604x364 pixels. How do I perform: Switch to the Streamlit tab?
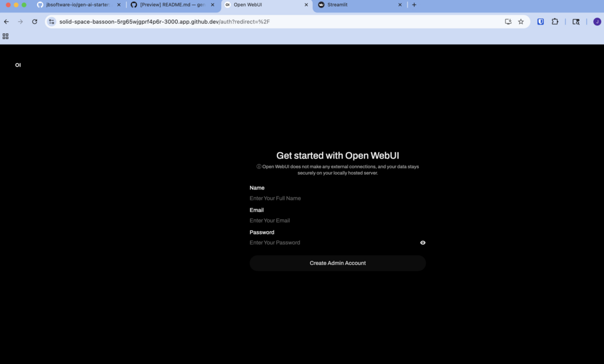coord(357,5)
